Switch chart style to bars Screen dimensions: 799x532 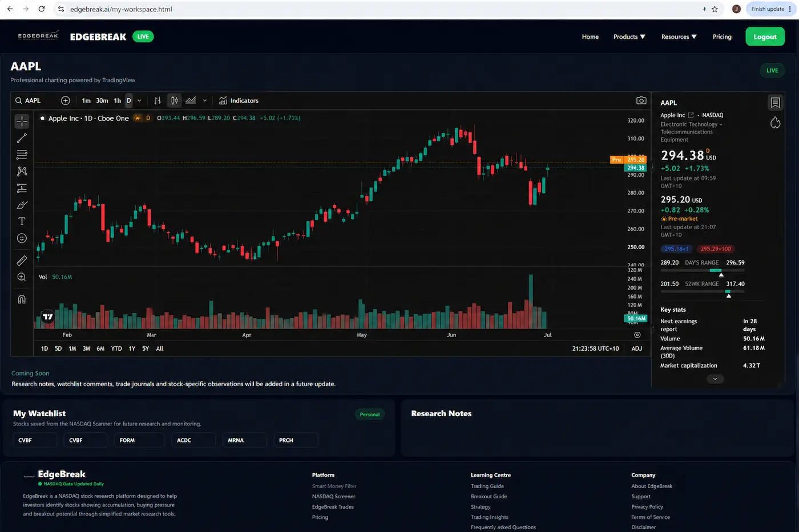click(158, 100)
